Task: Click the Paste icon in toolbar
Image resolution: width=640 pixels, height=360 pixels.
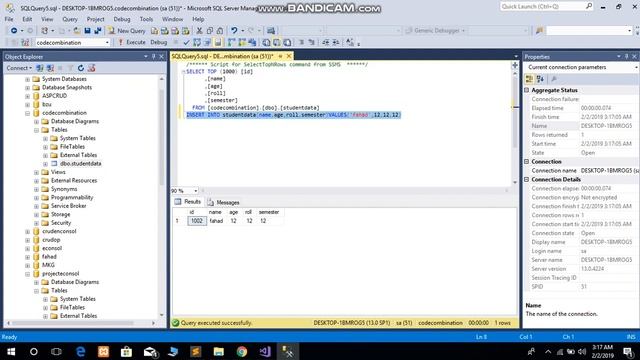Action: [220, 31]
